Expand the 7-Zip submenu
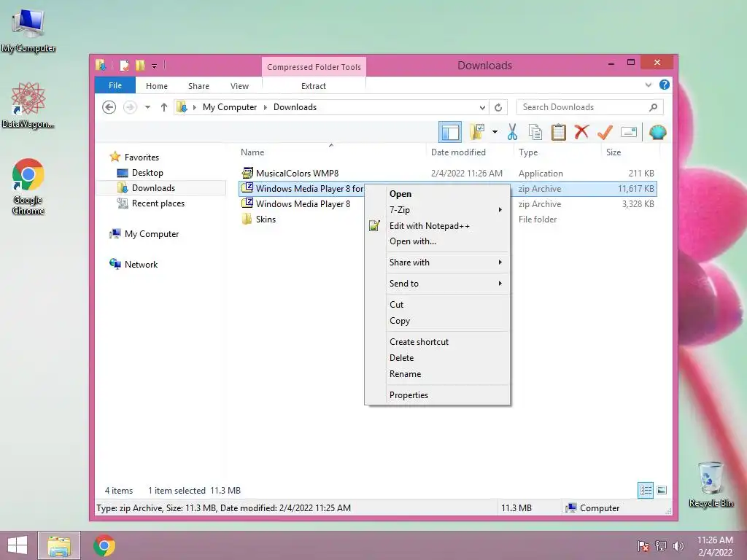 point(438,209)
